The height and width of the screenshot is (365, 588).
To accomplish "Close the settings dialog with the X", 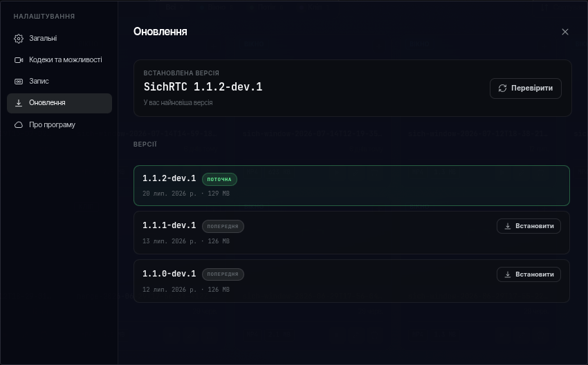I will 565,32.
